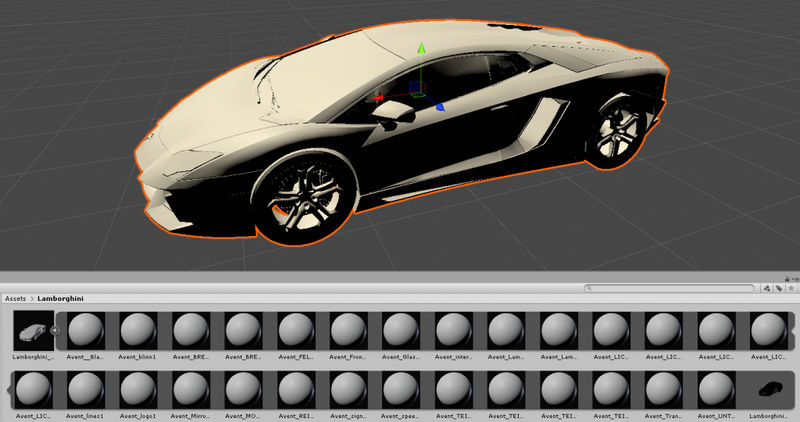
Task: Select the Lamborghini_ model asset thumbnail
Action: coord(33,331)
